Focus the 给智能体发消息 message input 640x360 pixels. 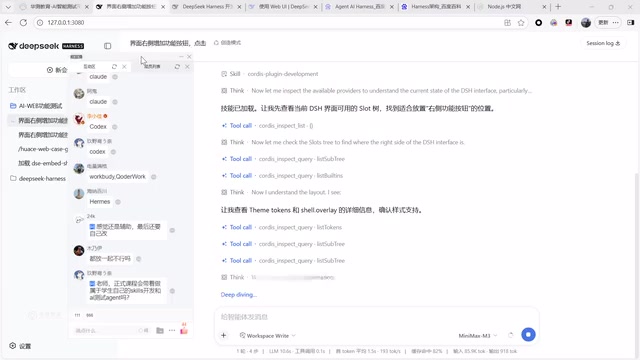pyautogui.click(x=376, y=317)
